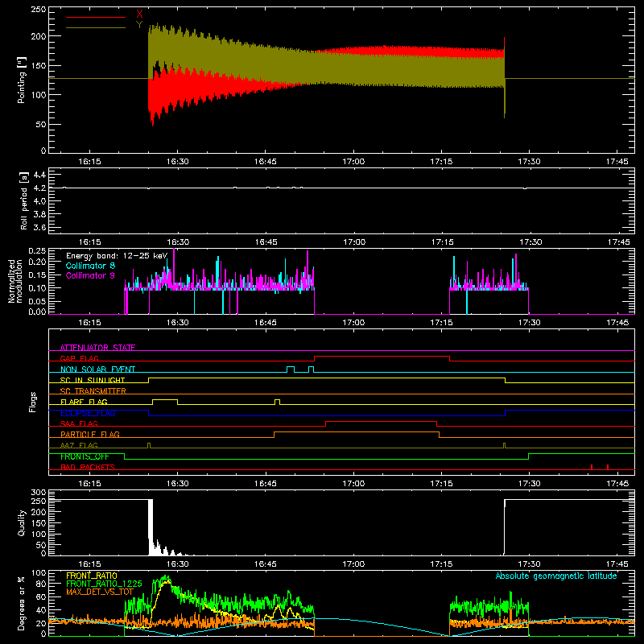The height and width of the screenshot is (644, 644).
Task: Click the 'NON_SOLAR_EVENT' flag label
Action: pyautogui.click(x=97, y=369)
